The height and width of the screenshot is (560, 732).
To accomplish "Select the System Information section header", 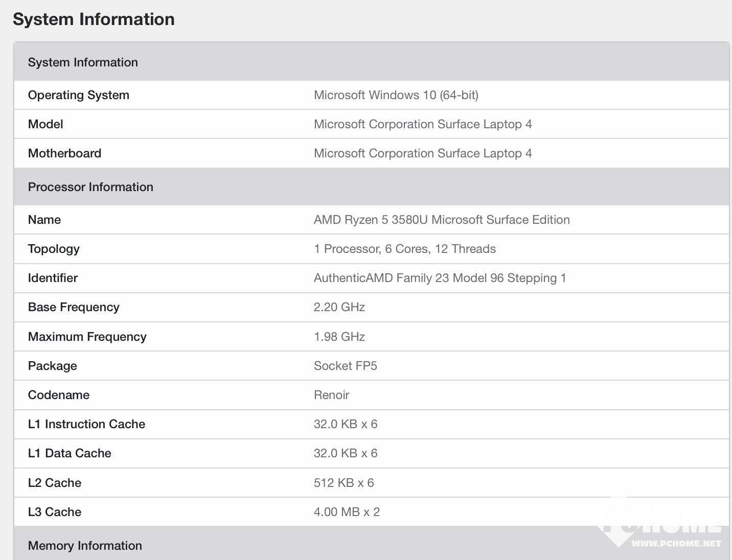I will pyautogui.click(x=83, y=62).
